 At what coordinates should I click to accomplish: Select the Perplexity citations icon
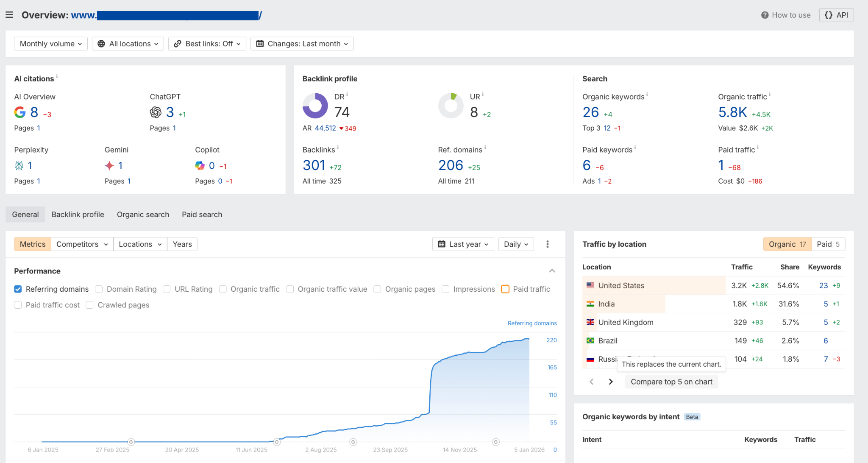19,165
